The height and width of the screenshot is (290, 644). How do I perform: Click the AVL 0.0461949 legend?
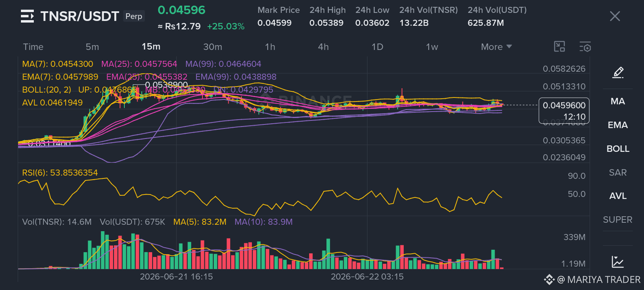click(52, 103)
